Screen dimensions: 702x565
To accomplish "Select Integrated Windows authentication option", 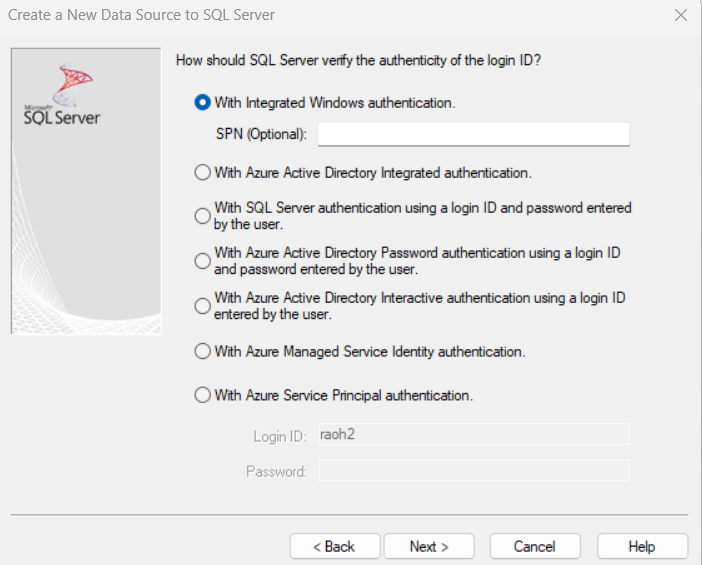I will [x=203, y=103].
